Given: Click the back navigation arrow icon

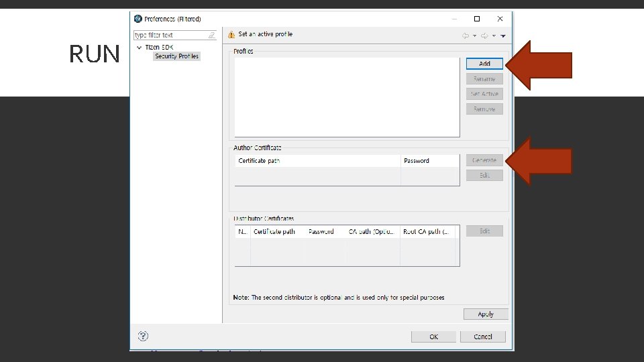Looking at the screenshot, I should (x=466, y=36).
